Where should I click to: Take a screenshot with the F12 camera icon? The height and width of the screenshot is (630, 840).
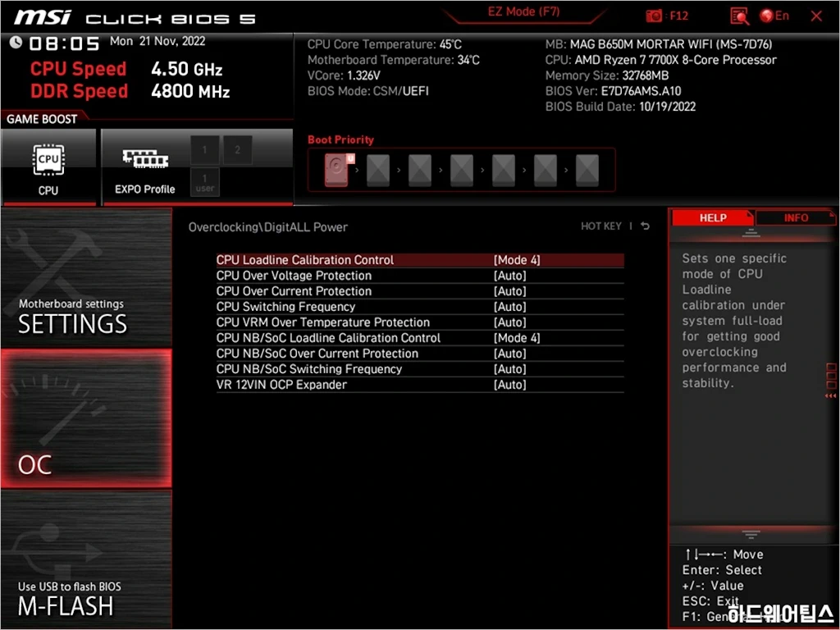pos(654,16)
